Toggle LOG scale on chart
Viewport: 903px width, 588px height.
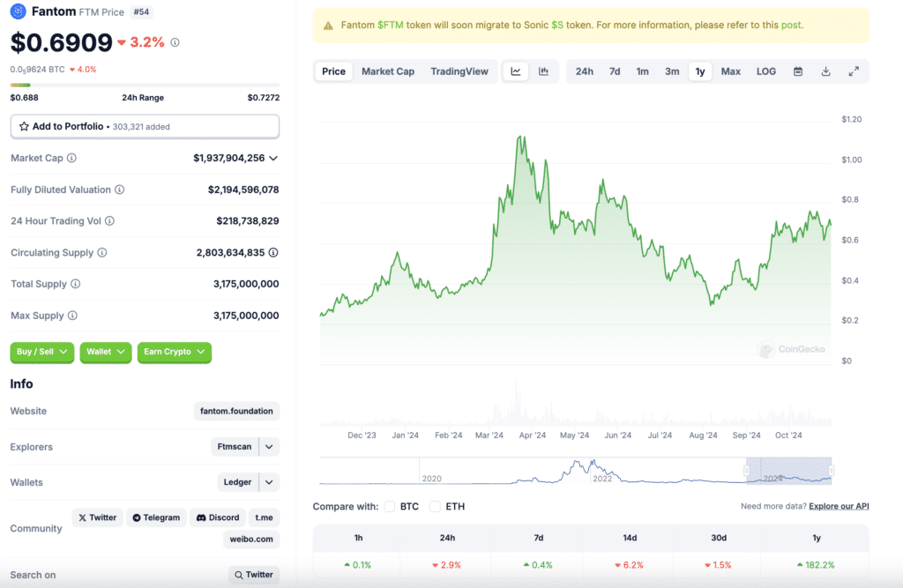[766, 71]
